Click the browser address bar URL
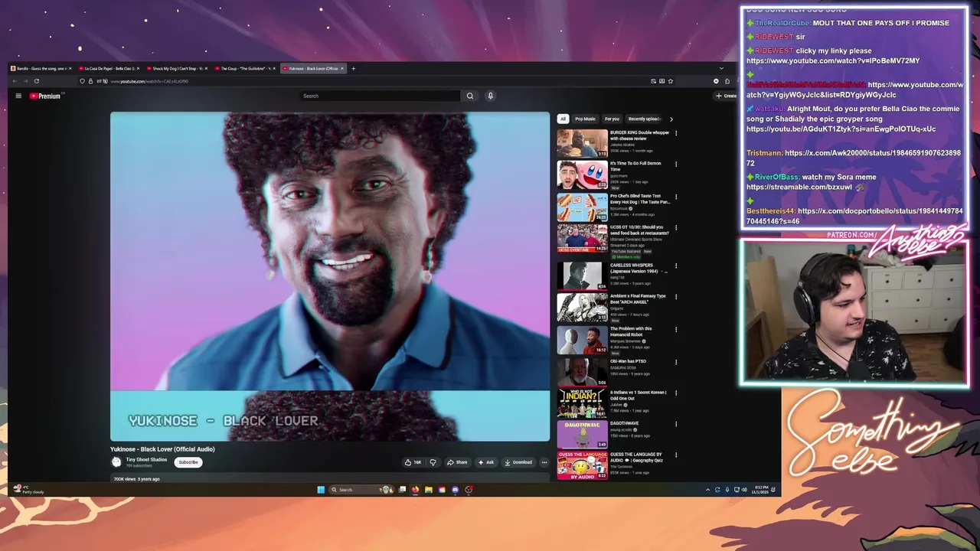 click(149, 81)
